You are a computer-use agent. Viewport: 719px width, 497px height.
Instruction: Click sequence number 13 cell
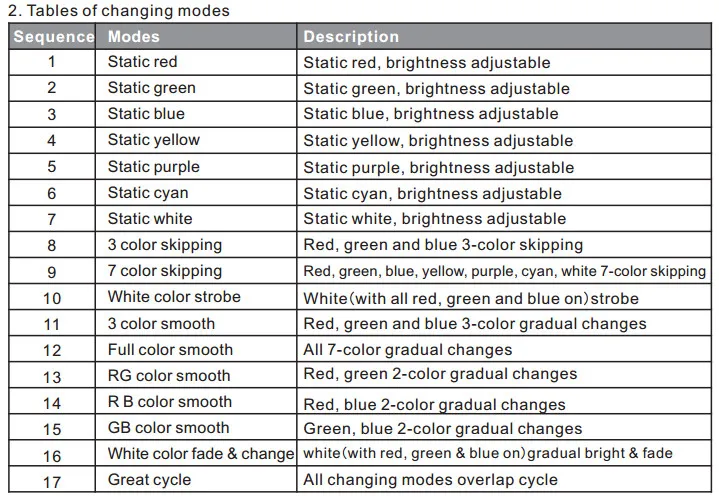[x=52, y=376]
